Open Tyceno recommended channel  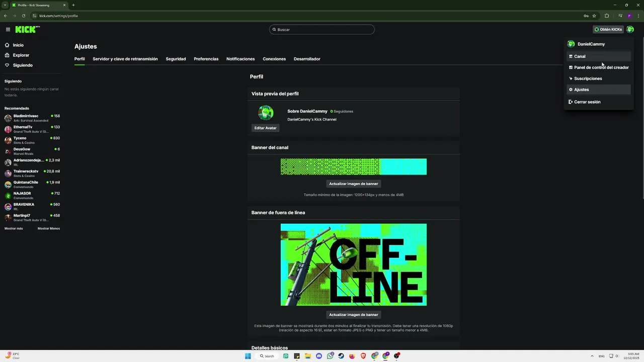pyautogui.click(x=32, y=140)
